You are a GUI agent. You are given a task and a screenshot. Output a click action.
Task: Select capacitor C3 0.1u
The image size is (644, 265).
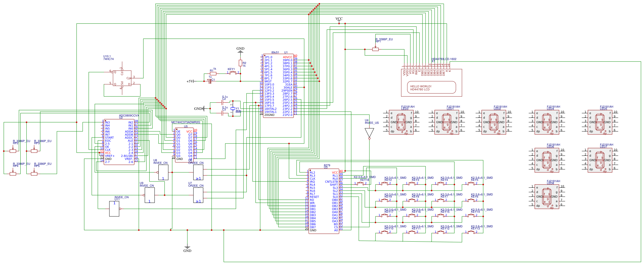pos(222,113)
